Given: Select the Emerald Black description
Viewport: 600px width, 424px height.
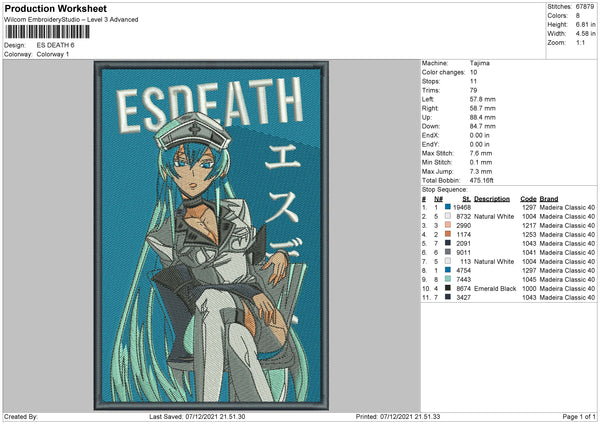Looking at the screenshot, I should tap(495, 288).
